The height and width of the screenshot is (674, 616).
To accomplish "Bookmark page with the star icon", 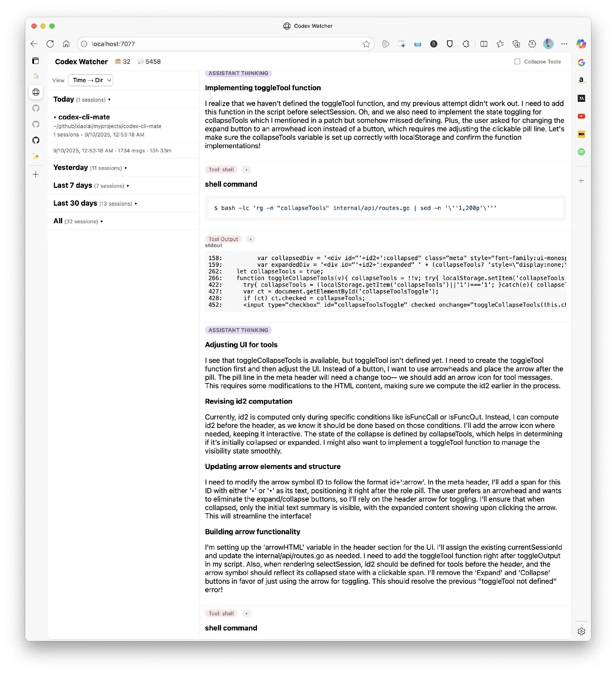I will click(x=366, y=44).
